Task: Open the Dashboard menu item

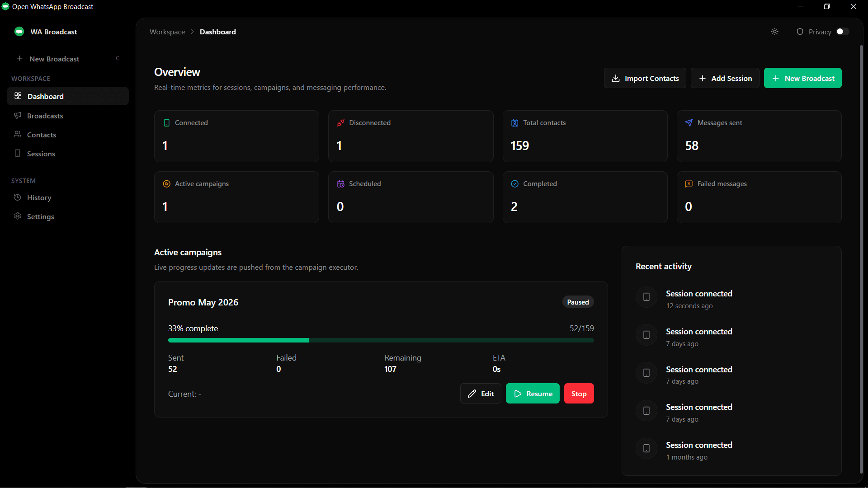Action: (x=68, y=96)
